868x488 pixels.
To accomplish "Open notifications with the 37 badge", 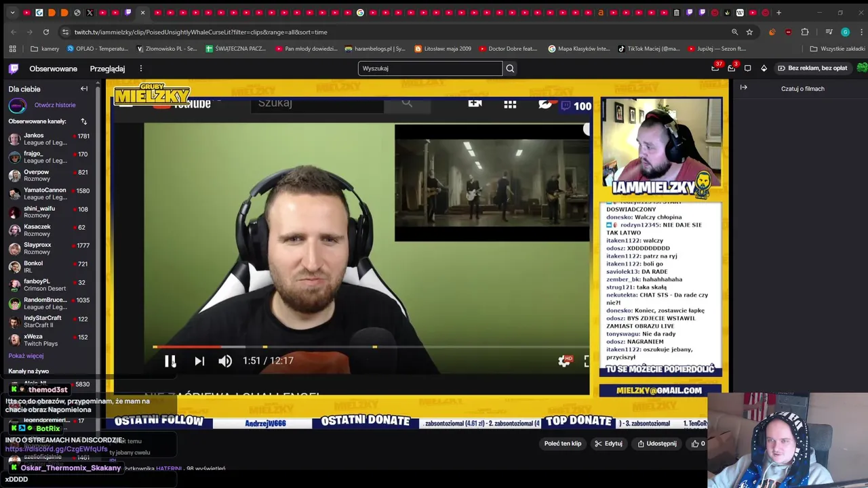I will click(715, 68).
